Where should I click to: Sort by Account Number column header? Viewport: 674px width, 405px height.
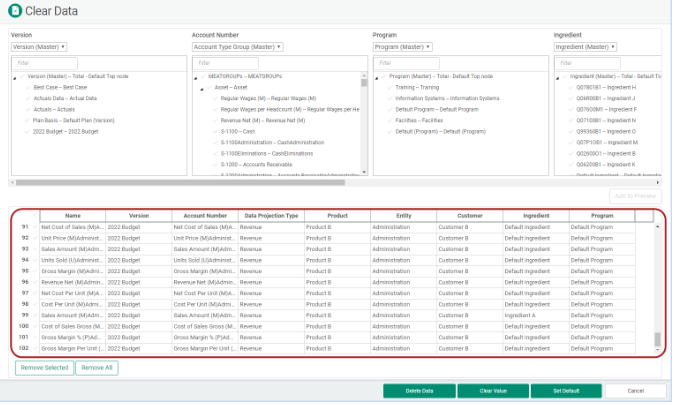(205, 216)
